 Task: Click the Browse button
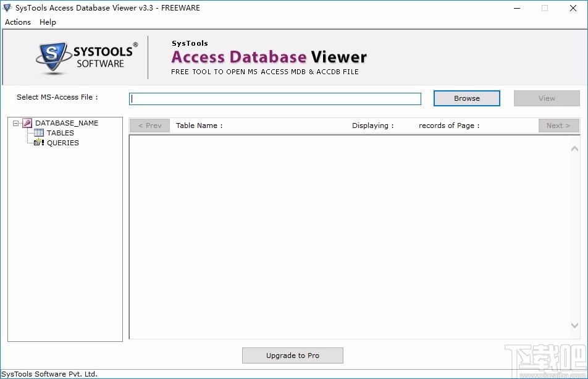point(466,98)
